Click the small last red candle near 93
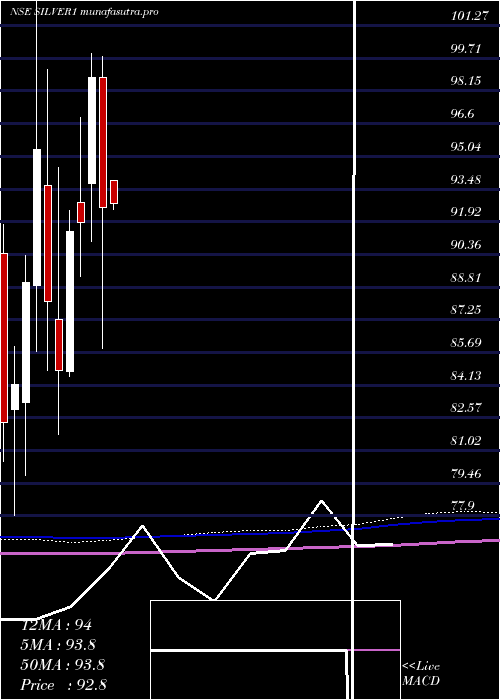This screenshot has height=700, width=500. click(114, 192)
